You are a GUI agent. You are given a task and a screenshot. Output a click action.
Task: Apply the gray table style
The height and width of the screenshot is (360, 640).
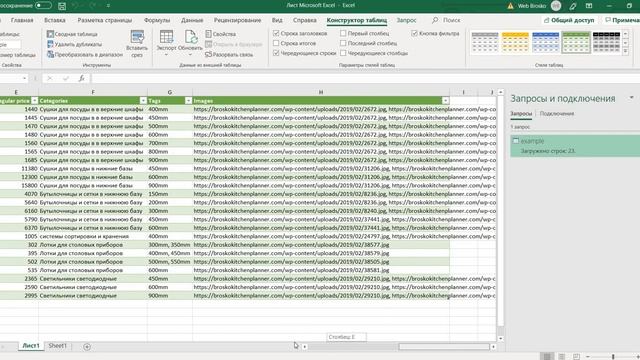(x=485, y=42)
